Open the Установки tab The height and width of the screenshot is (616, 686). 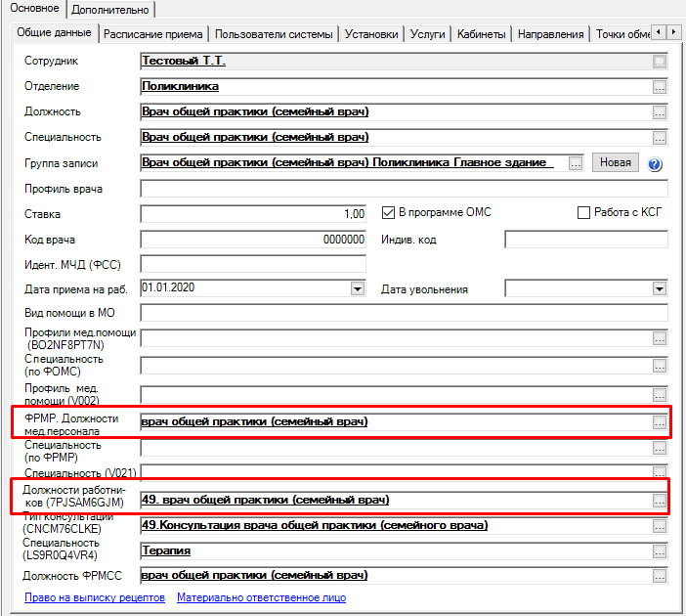tap(371, 34)
